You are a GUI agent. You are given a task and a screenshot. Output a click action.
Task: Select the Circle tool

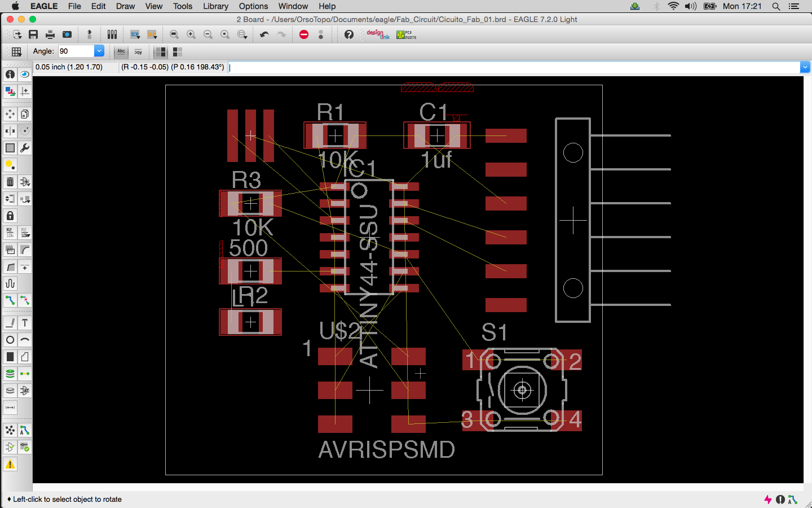point(10,340)
